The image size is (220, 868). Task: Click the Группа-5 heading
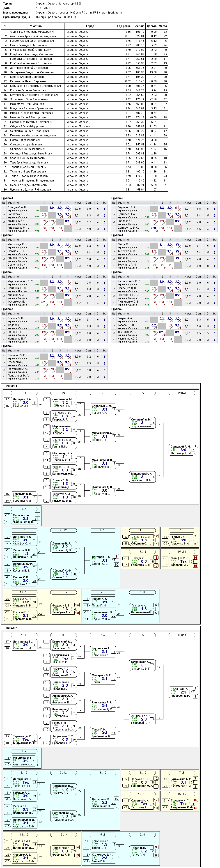(7, 272)
